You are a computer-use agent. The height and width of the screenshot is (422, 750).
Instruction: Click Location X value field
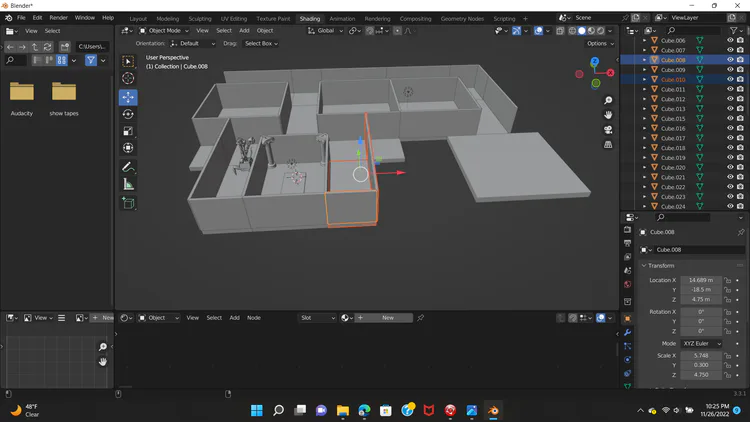(701, 280)
